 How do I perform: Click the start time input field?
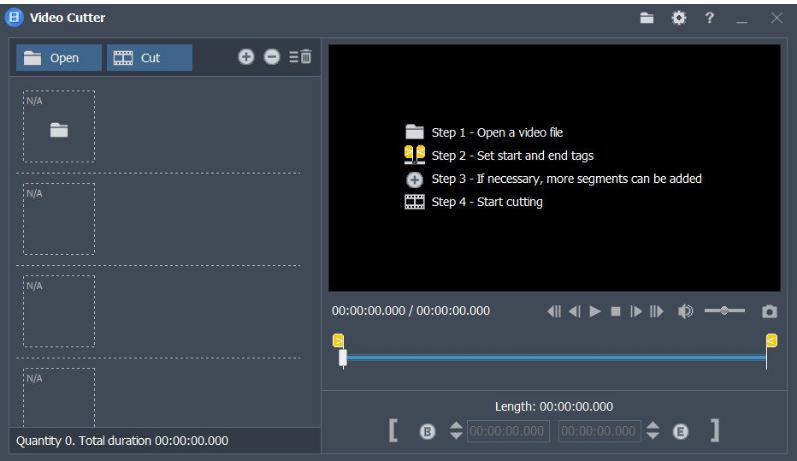point(508,431)
